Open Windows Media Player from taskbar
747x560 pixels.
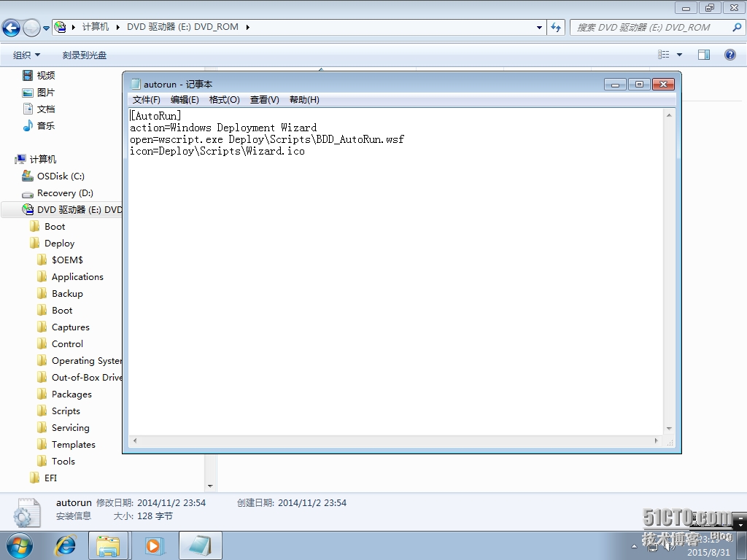point(153,545)
